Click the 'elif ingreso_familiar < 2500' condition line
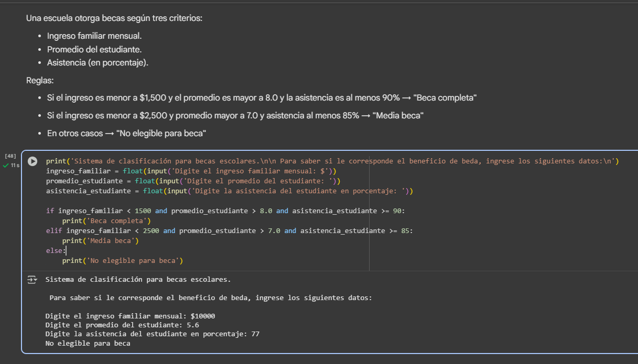Viewport: 638px width, 364px height. 230,231
